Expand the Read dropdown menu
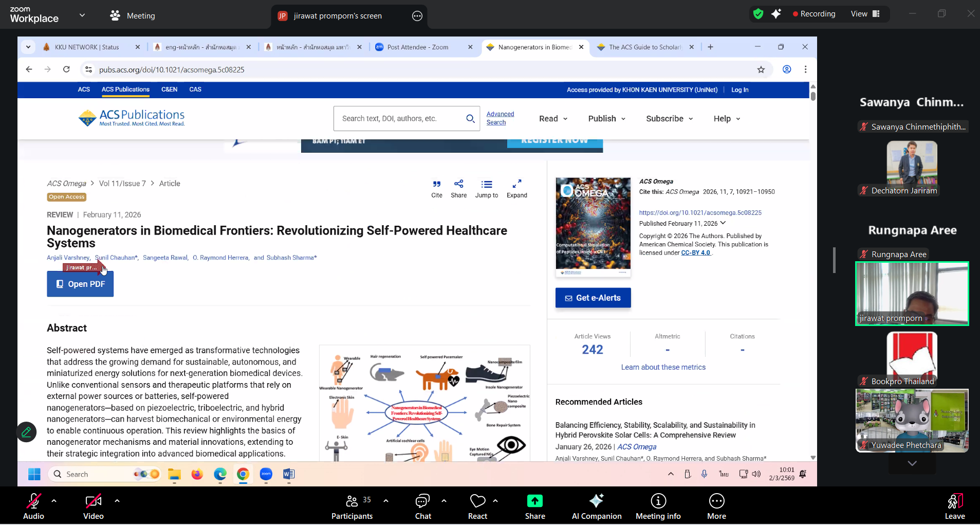The height and width of the screenshot is (525, 980). click(553, 119)
